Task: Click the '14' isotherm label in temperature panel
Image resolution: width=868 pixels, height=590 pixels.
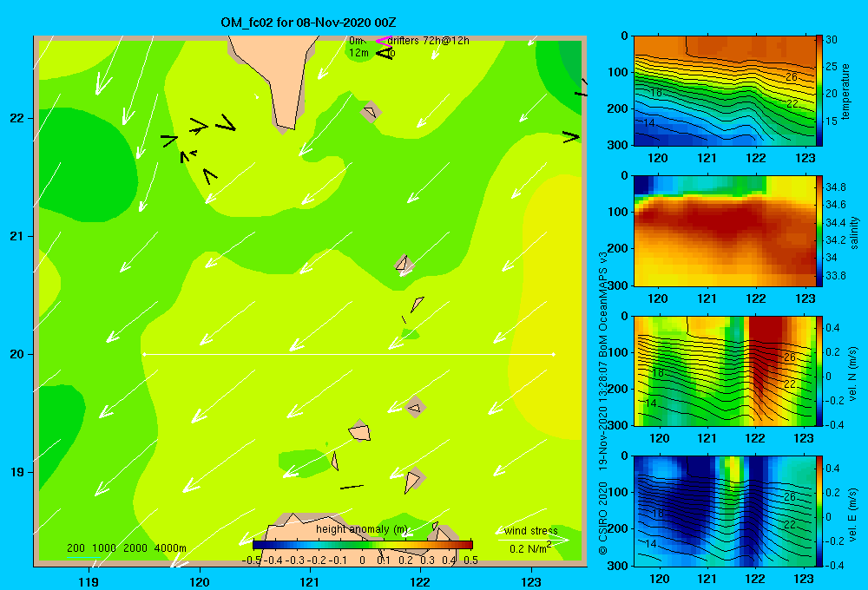Action: (648, 122)
